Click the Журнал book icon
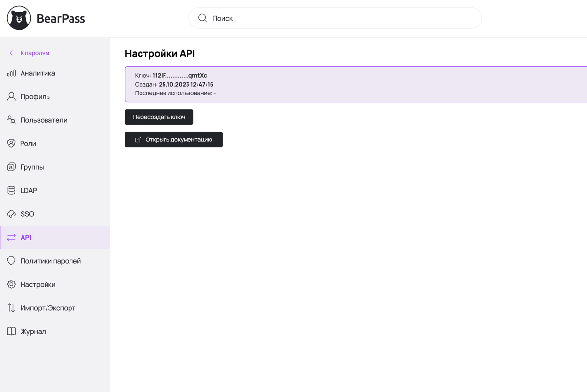The width and height of the screenshot is (587, 392). [x=11, y=331]
